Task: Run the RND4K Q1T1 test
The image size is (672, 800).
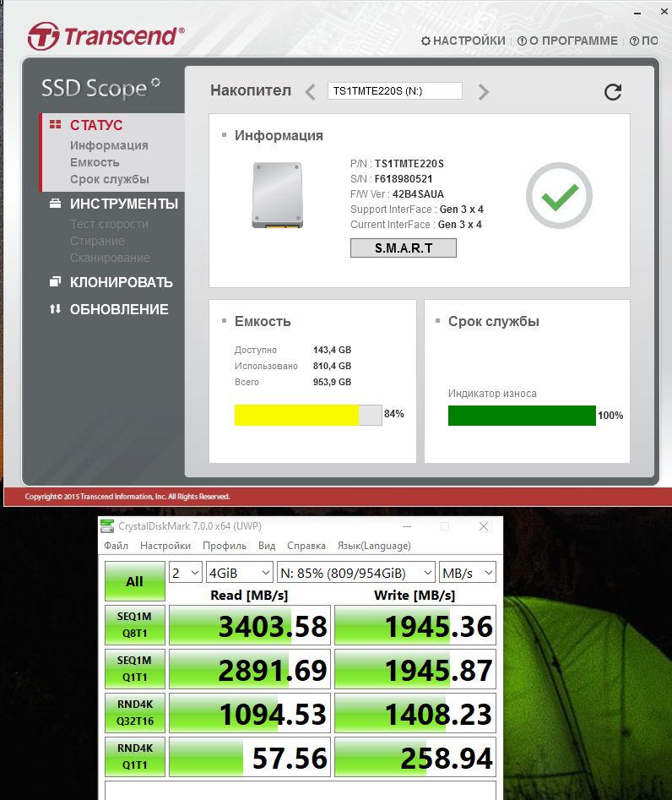Action: click(134, 757)
